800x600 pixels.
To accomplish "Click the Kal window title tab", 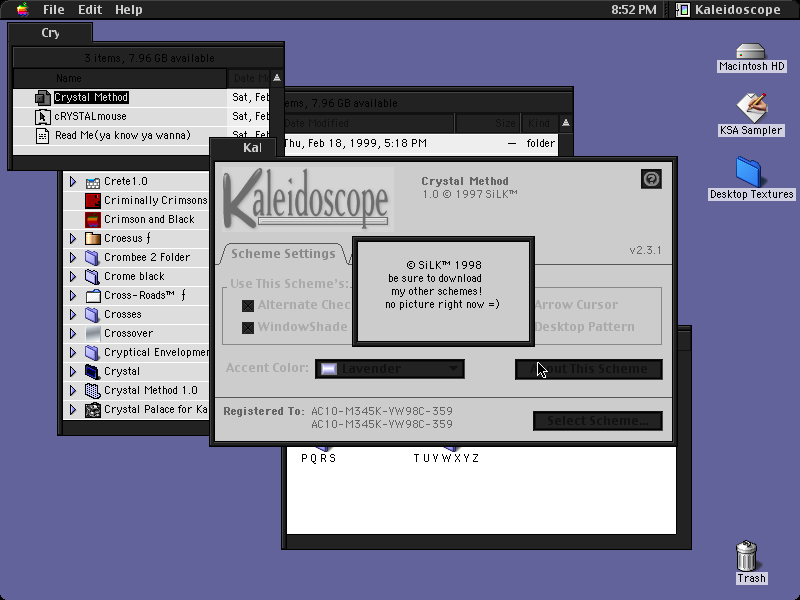I will coord(244,148).
